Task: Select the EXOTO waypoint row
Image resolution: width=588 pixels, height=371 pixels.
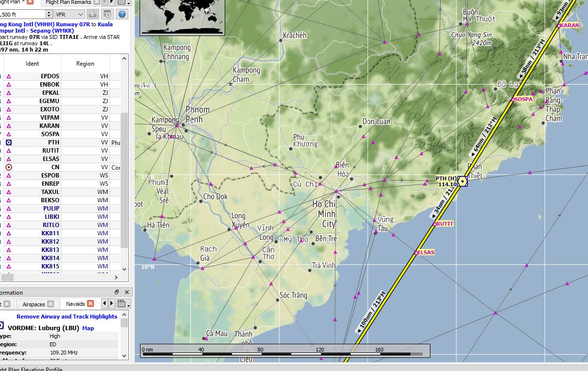Action: pos(60,109)
